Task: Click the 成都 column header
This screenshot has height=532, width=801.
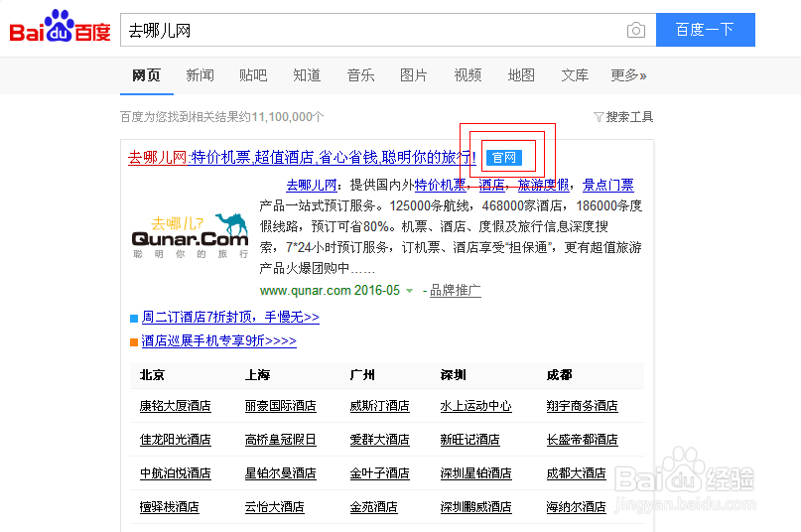Action: 560,375
